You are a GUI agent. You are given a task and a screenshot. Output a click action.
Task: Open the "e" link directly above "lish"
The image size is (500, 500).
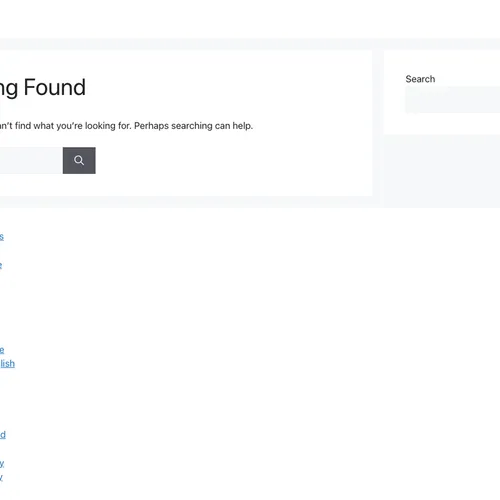click(2, 350)
